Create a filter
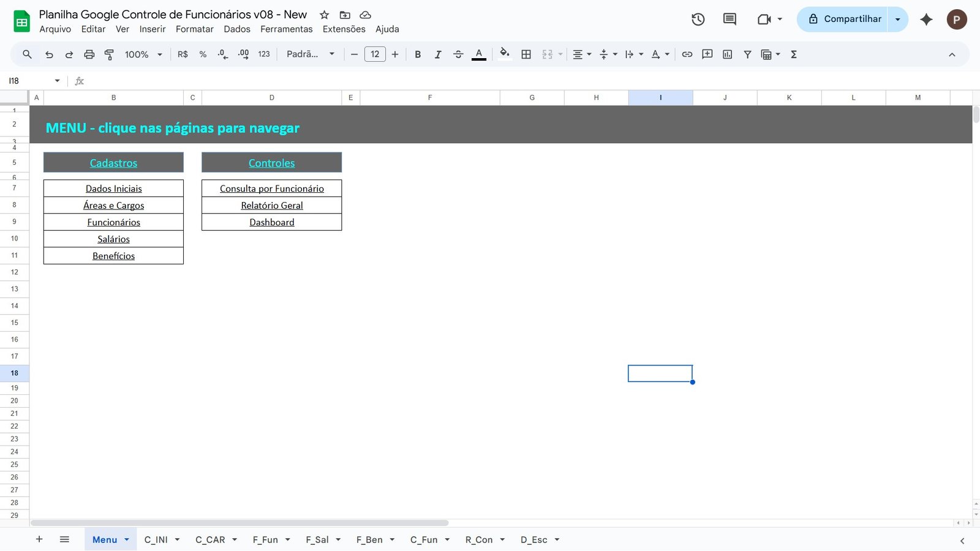 coord(747,54)
